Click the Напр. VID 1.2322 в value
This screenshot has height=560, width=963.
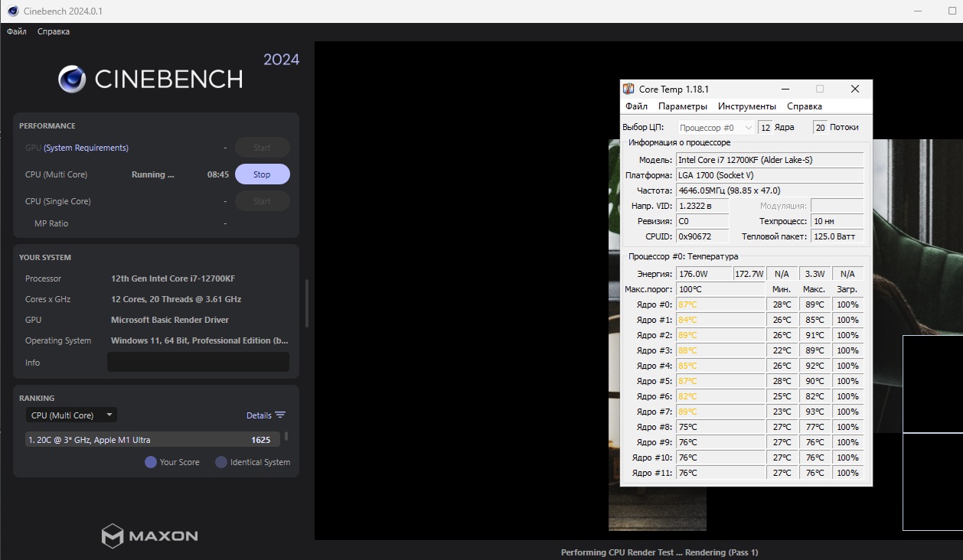(x=702, y=206)
